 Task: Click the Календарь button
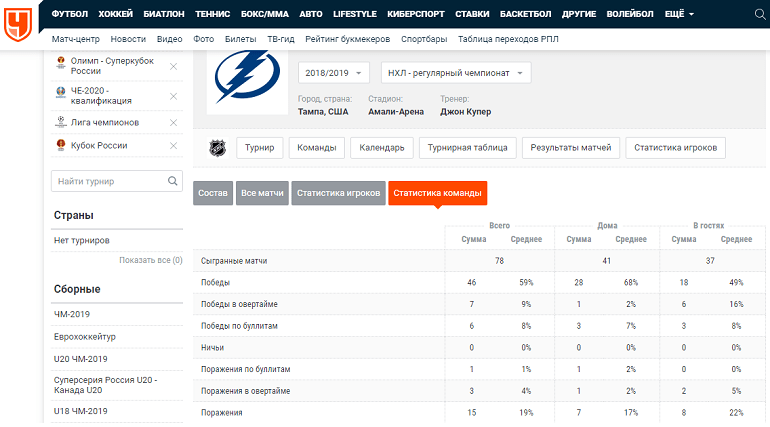click(x=382, y=148)
